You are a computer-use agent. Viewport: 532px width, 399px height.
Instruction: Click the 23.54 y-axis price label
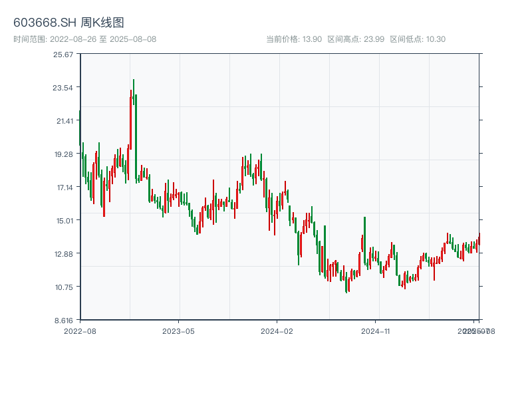click(63, 88)
